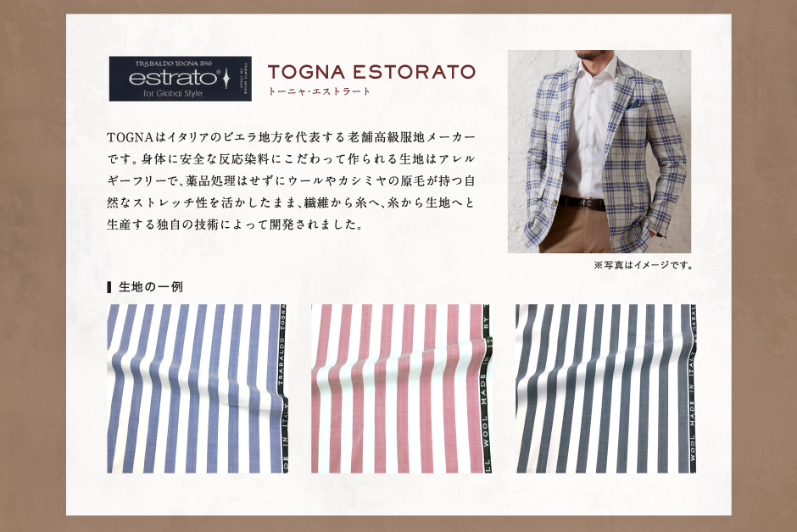
Task: Click the estrato brand logo label
Action: [x=180, y=79]
